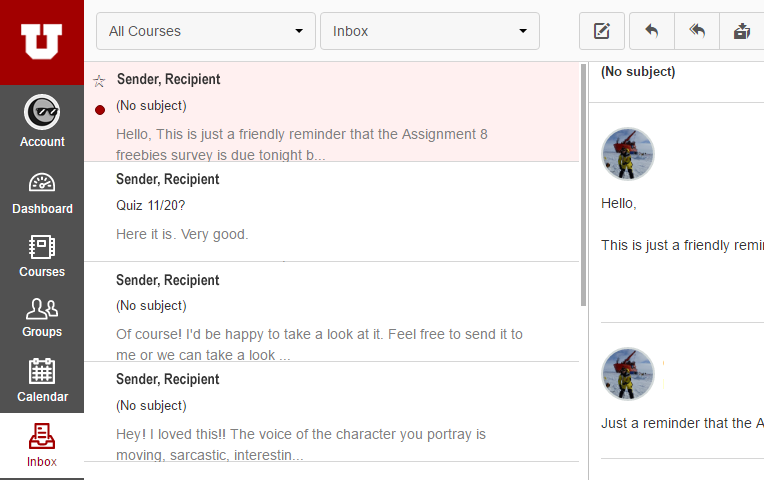Open the conversation starting 'Of course! I'd be happy'
Image resolution: width=764 pixels, height=480 pixels.
click(332, 312)
